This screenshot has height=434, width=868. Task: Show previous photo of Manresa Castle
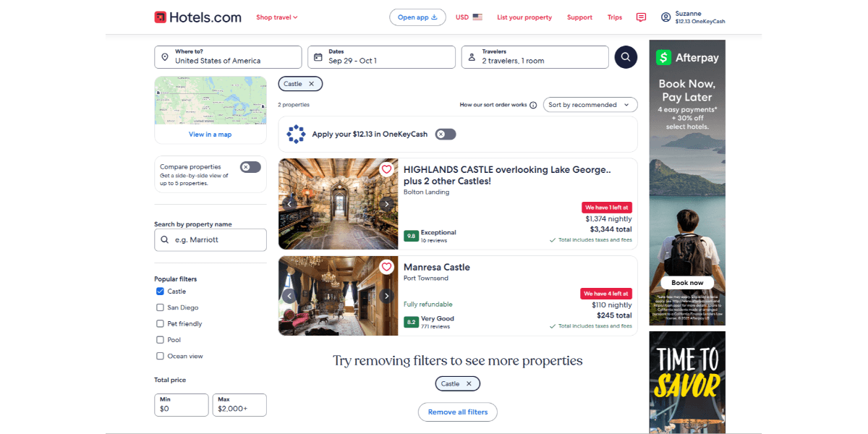click(x=289, y=296)
